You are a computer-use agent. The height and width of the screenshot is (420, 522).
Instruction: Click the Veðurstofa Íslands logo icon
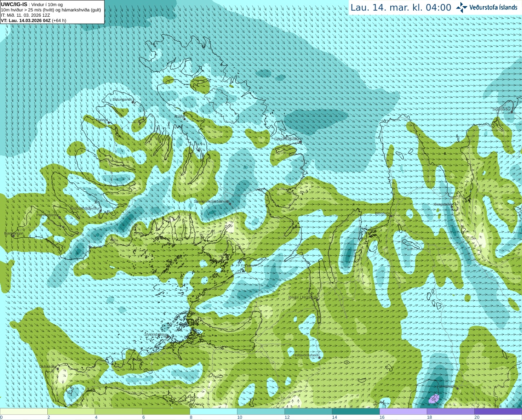(462, 7)
